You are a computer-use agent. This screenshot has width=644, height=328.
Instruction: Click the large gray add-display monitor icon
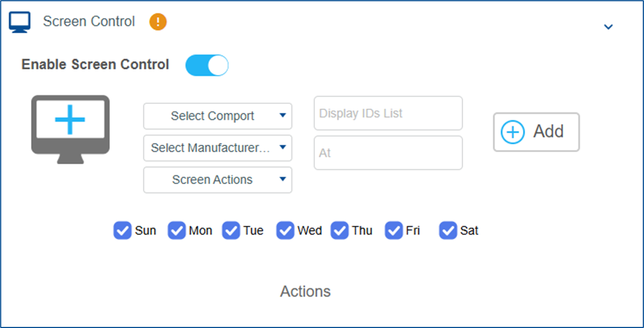point(71,130)
